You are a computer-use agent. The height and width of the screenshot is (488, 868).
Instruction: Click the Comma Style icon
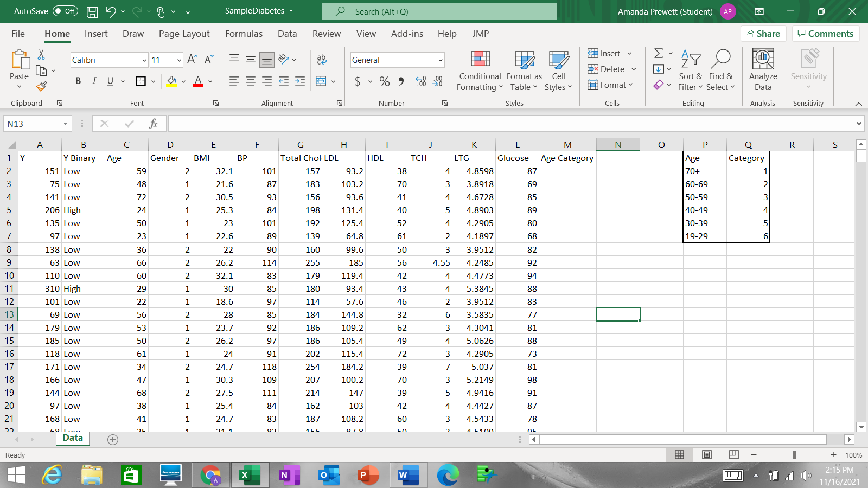point(401,81)
